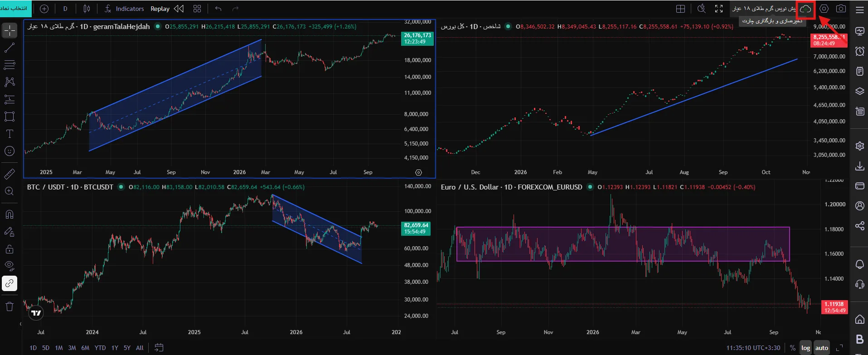Toggle the auto scale button

click(822, 348)
